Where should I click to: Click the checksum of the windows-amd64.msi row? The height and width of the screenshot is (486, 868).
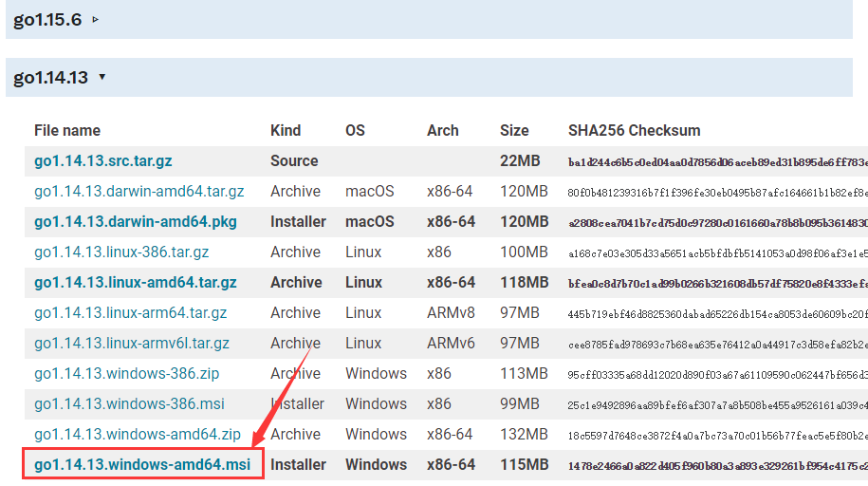[x=716, y=465]
